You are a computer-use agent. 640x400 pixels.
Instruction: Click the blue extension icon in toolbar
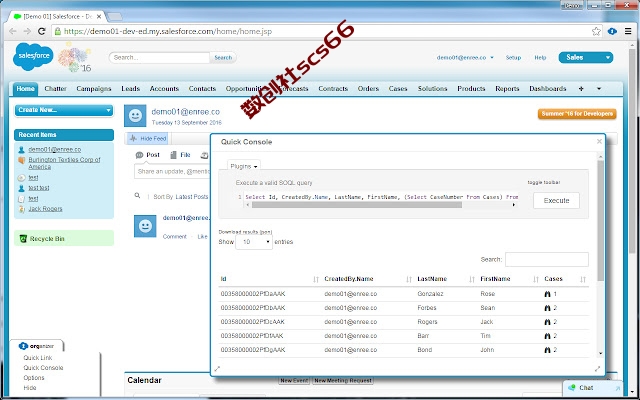click(x=612, y=31)
